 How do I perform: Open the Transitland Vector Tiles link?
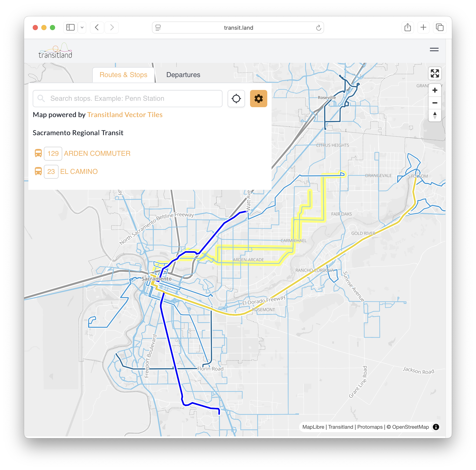[x=125, y=114]
